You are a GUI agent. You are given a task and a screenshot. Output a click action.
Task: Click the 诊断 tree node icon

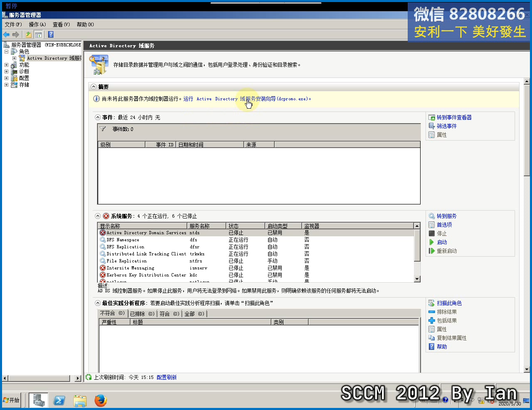pyautogui.click(x=14, y=71)
